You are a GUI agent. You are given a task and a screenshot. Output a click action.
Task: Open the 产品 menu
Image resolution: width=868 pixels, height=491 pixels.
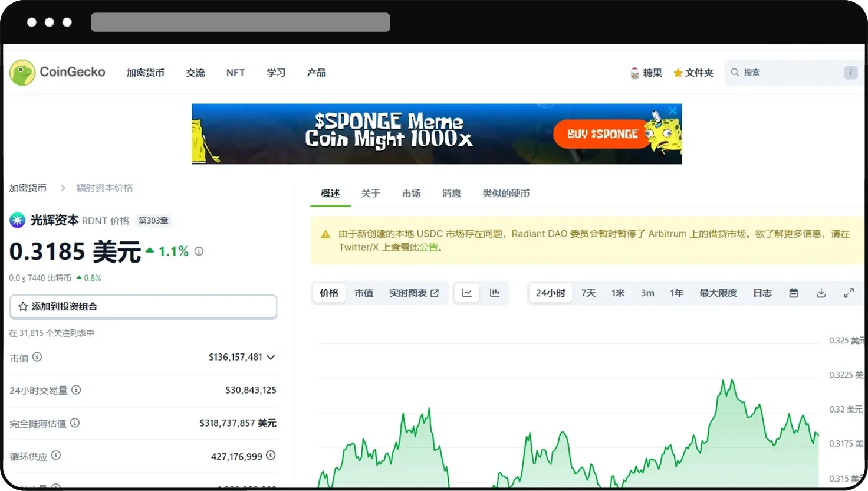pyautogui.click(x=317, y=73)
